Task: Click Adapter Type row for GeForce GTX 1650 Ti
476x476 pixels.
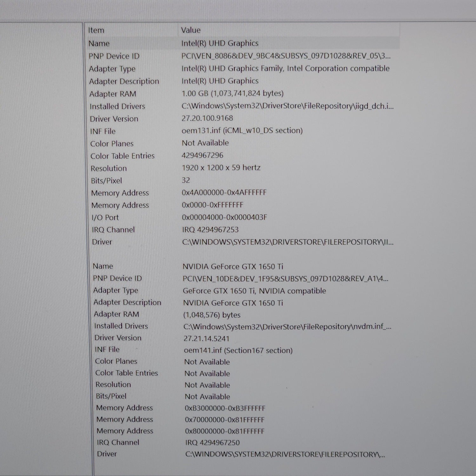Action: pos(254,291)
